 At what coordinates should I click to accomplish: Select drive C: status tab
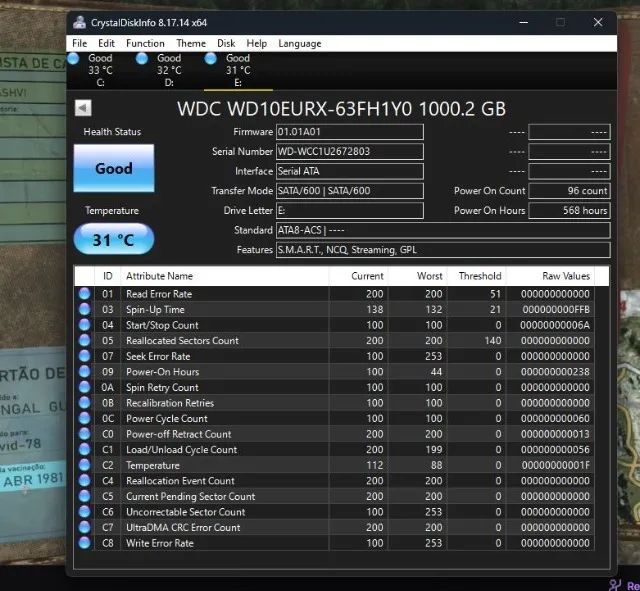click(x=100, y=70)
